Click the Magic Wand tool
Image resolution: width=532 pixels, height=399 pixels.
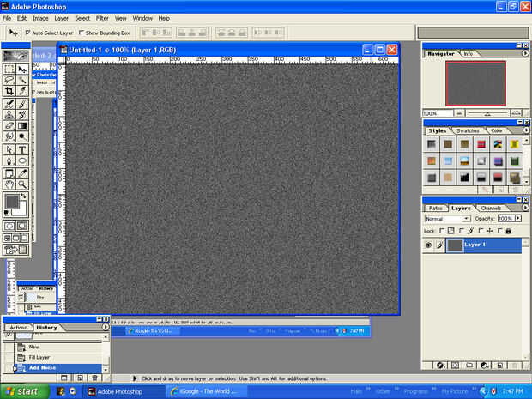22,80
